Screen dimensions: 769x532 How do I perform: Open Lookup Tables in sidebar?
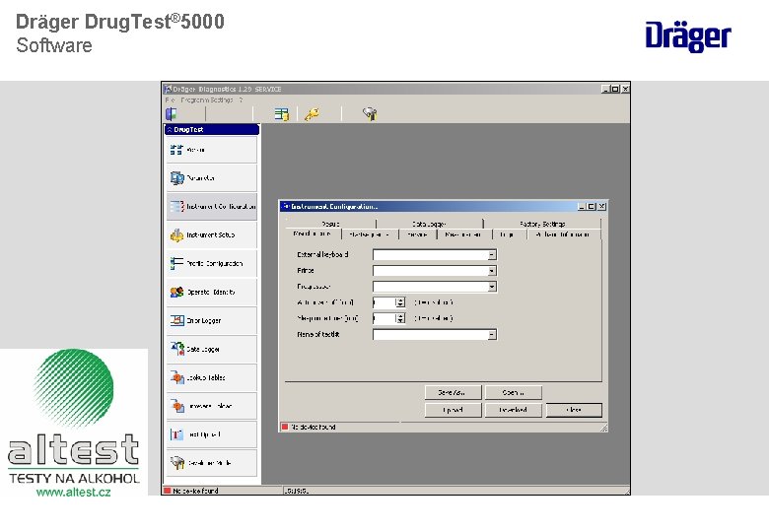point(211,377)
